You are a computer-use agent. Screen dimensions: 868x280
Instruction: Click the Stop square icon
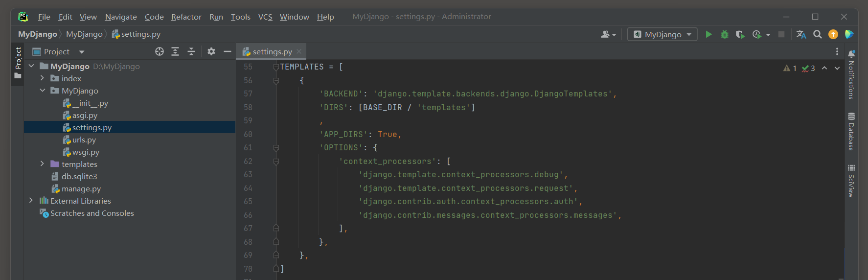pyautogui.click(x=781, y=34)
